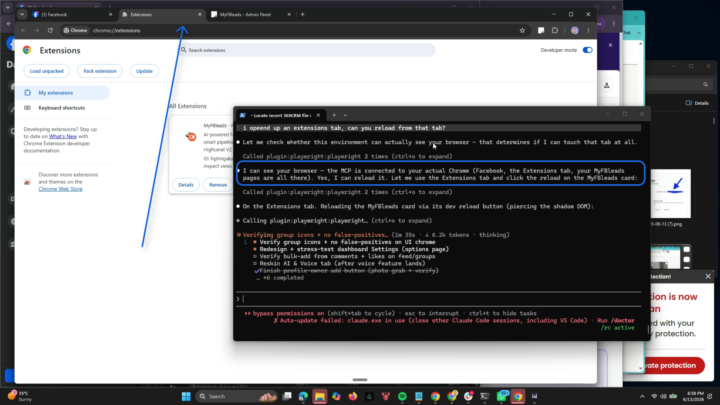720x405 pixels.
Task: Click the chrome://extensions address bar
Action: click(294, 31)
